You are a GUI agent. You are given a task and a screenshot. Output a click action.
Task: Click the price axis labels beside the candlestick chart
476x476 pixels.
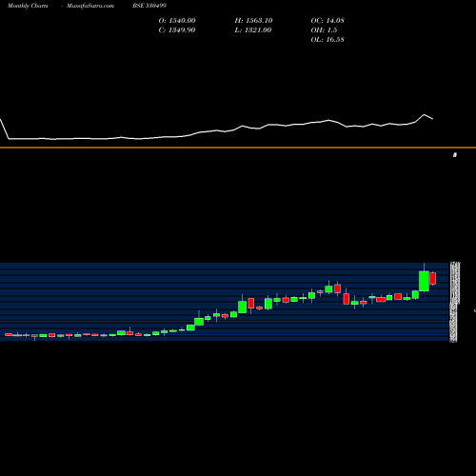[x=454, y=302]
